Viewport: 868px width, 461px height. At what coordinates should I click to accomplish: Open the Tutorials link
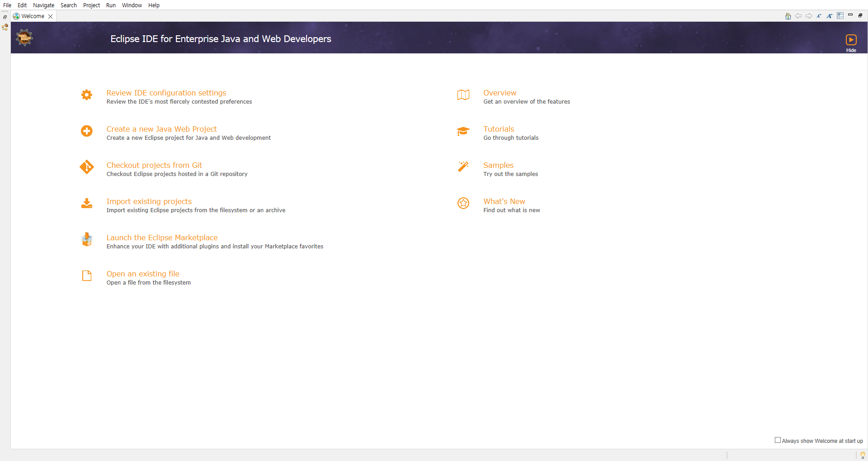point(499,129)
